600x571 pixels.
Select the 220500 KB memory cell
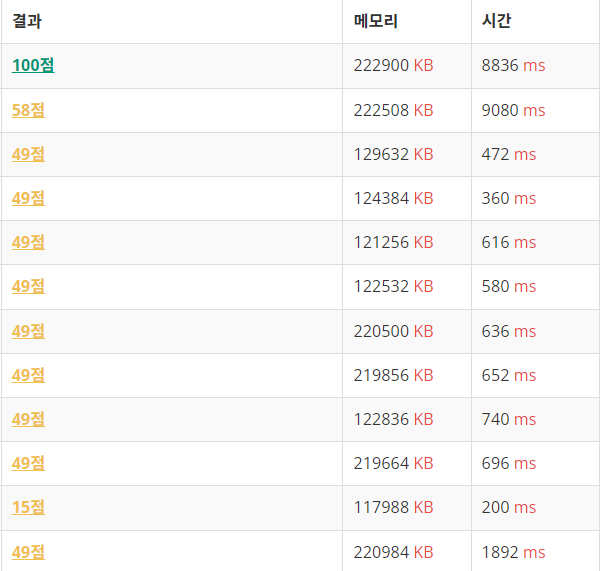point(407,331)
